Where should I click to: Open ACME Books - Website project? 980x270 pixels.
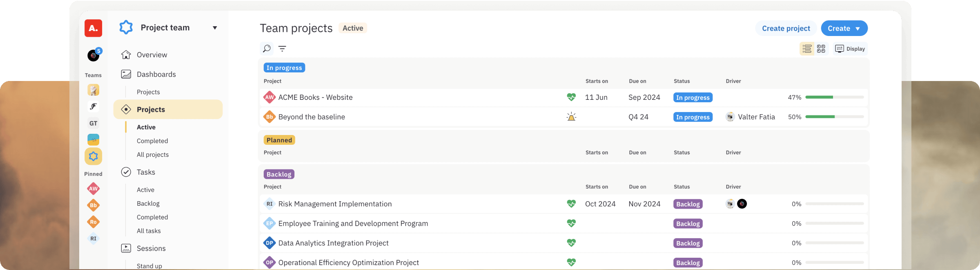(316, 97)
